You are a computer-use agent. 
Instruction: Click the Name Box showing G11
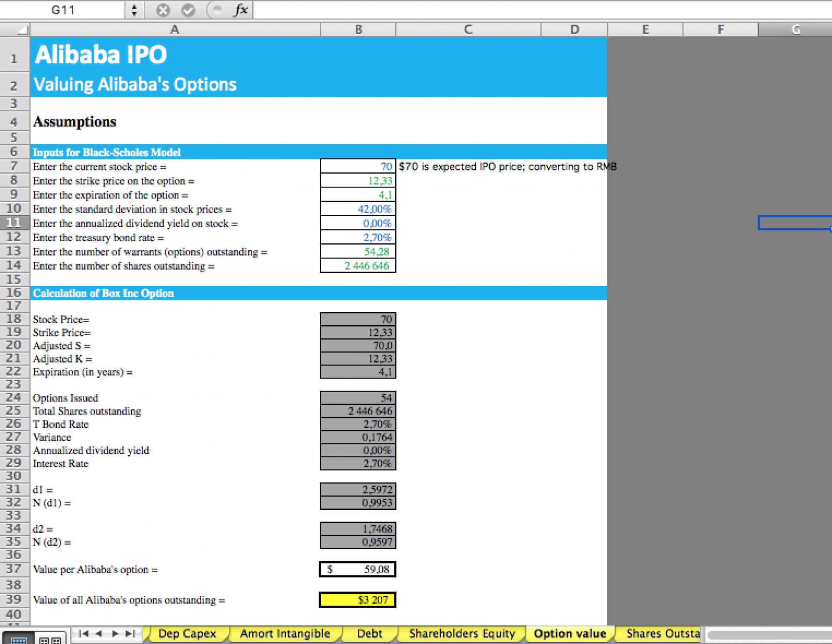(x=63, y=10)
